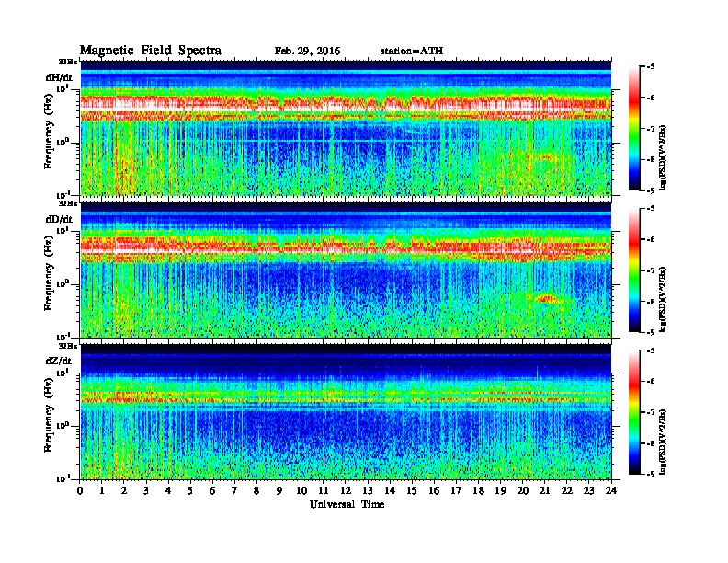Click inside the dH/dt spectrogram panel

(x=346, y=128)
